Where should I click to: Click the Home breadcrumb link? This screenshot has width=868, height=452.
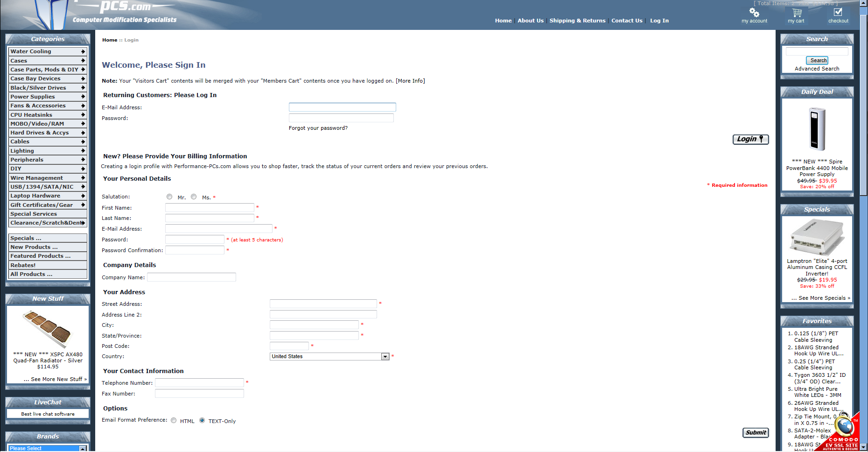pyautogui.click(x=110, y=40)
